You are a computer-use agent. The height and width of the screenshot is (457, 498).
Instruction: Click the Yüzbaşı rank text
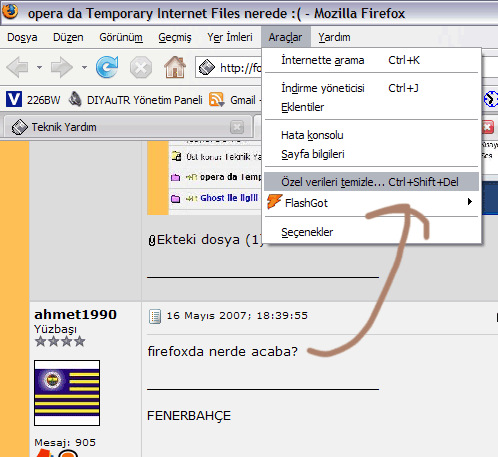click(x=55, y=329)
